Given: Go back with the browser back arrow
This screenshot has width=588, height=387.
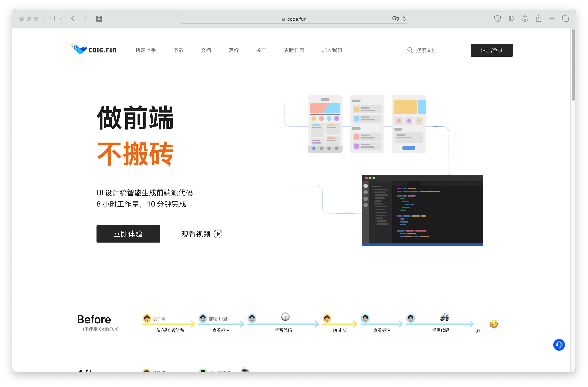Looking at the screenshot, I should (x=73, y=19).
